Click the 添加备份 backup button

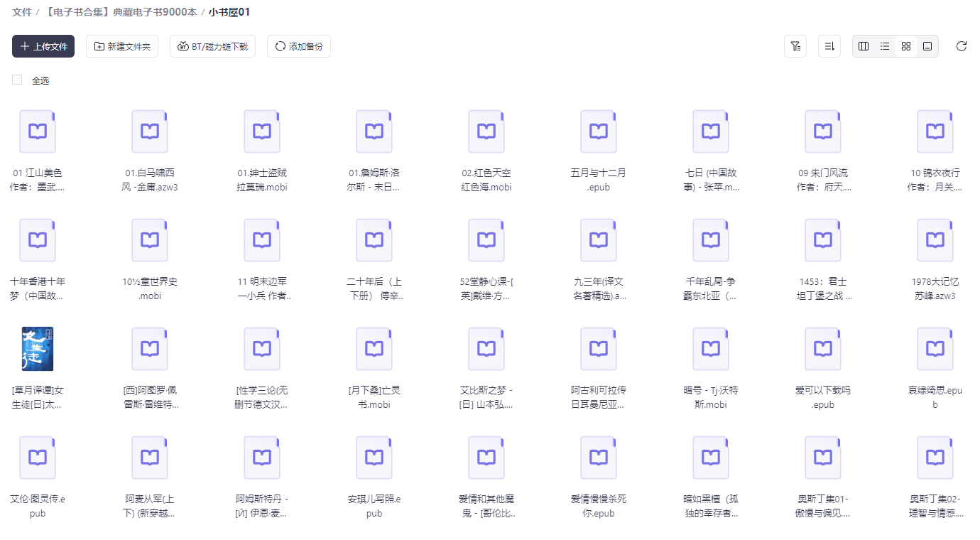point(299,46)
